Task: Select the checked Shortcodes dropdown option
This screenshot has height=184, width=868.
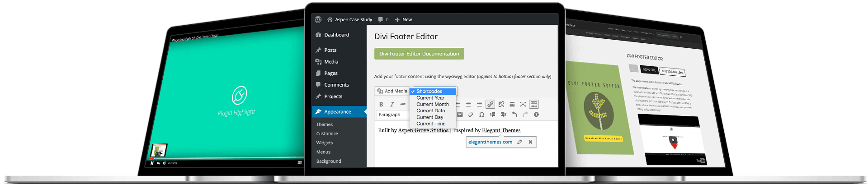Action: coord(433,91)
